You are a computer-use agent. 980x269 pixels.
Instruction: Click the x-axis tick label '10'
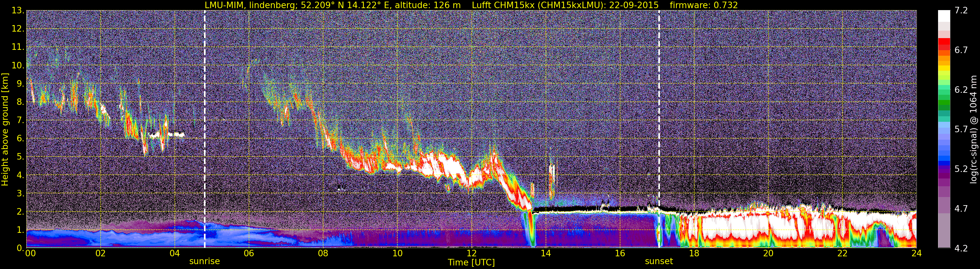397,253
